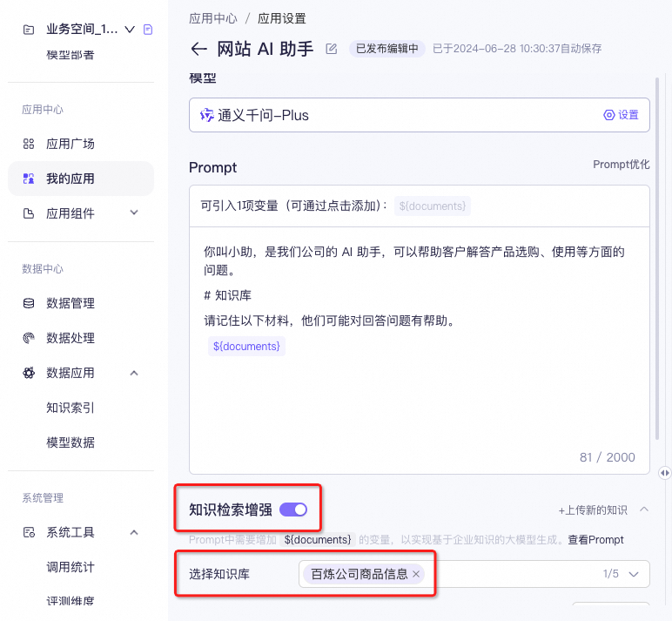The width and height of the screenshot is (672, 621).
Task: Click the Prompt优化 link
Action: [x=621, y=165]
